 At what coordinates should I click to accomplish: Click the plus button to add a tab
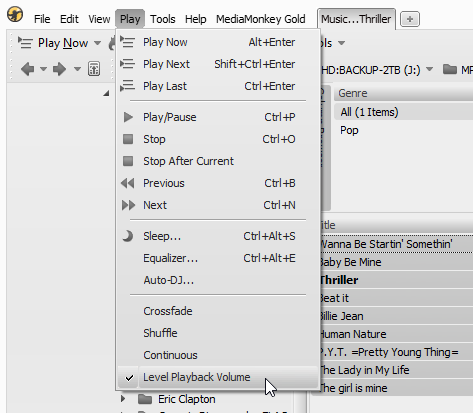point(410,19)
